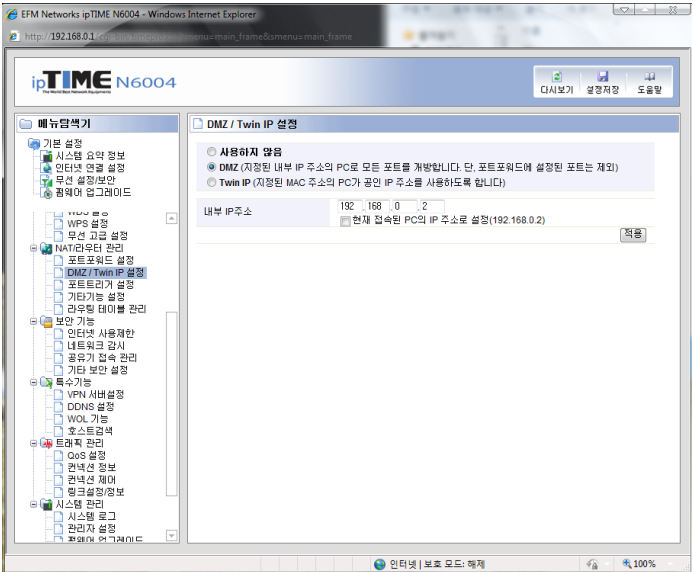Image resolution: width=693 pixels, height=572 pixels.
Task: Click the page icon beside 네트워크 감시
Action: pos(58,346)
